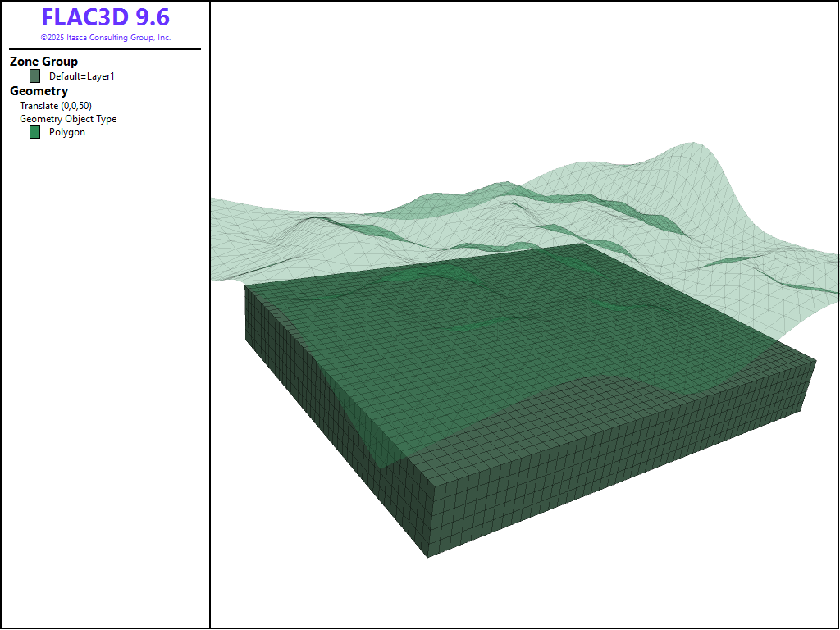The height and width of the screenshot is (630, 840).
Task: Click the Default=Layer1 legend label
Action: pyautogui.click(x=82, y=76)
